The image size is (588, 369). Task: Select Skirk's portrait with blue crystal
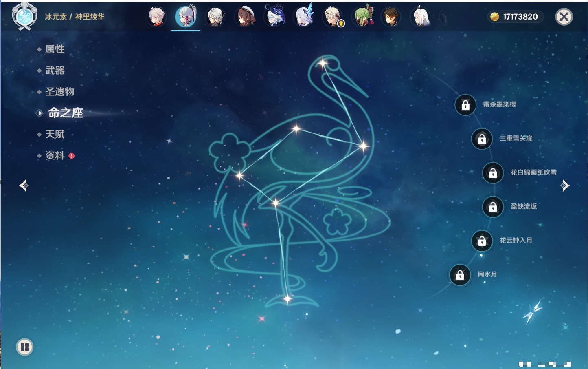(304, 17)
